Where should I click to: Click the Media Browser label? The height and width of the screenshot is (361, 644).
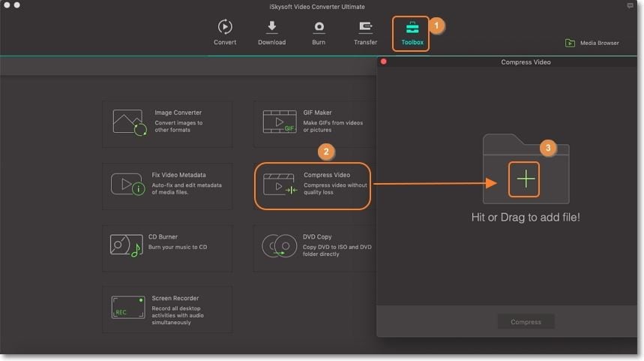pyautogui.click(x=599, y=43)
